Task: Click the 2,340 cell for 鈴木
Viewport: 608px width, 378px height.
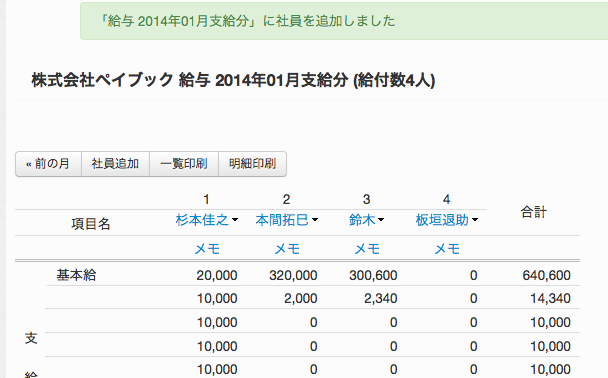Action: tap(380, 299)
